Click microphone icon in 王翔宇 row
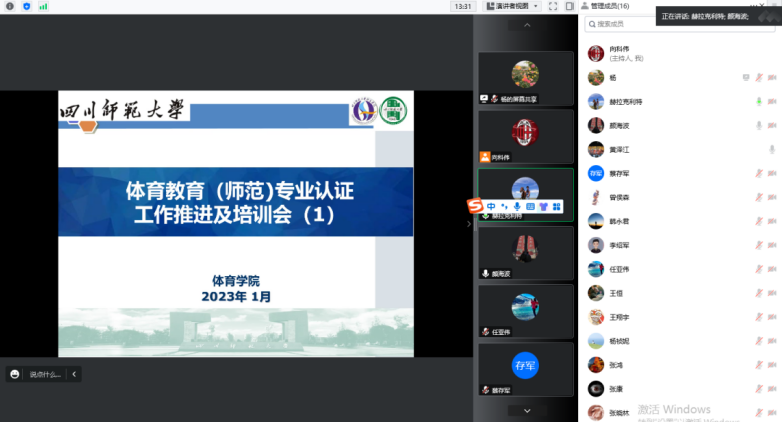 click(x=759, y=317)
